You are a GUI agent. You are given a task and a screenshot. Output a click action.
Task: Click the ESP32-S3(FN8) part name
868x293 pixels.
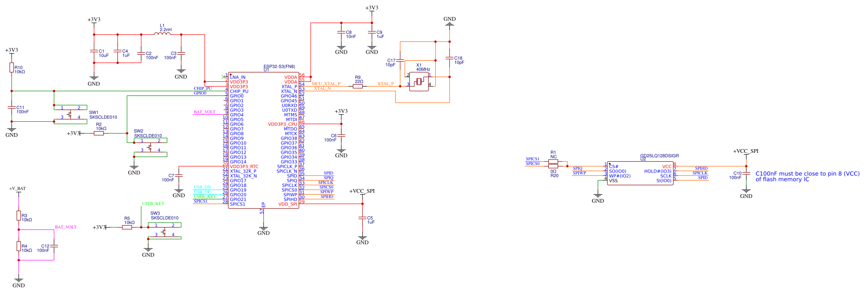pos(279,66)
